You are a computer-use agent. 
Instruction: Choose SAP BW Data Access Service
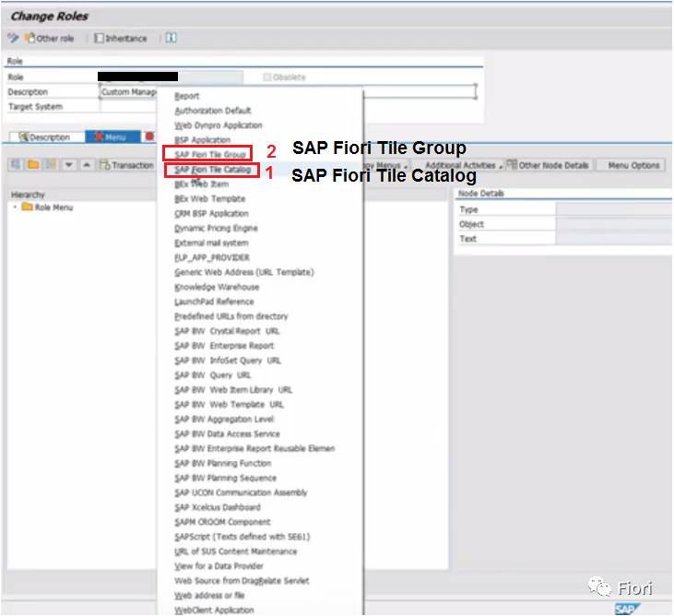(227, 433)
